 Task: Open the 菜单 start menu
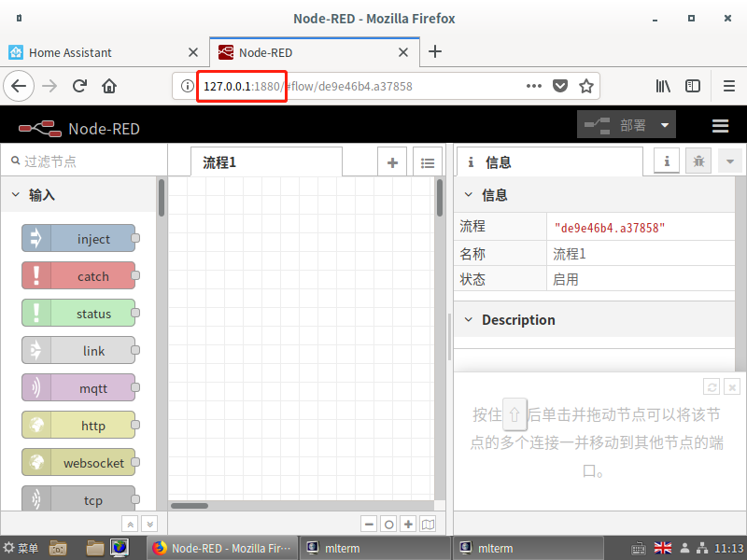point(21,548)
